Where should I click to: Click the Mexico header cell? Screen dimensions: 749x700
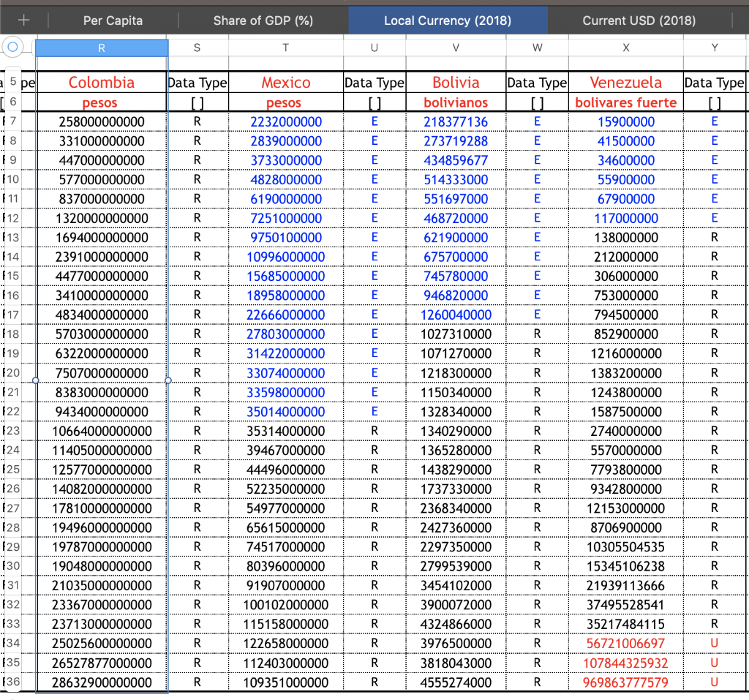tap(286, 82)
